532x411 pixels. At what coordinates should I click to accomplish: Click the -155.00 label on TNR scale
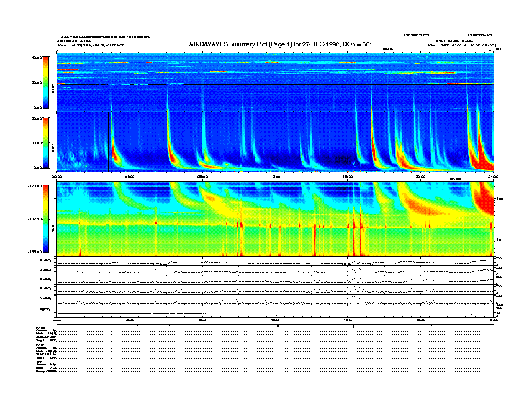[35, 252]
